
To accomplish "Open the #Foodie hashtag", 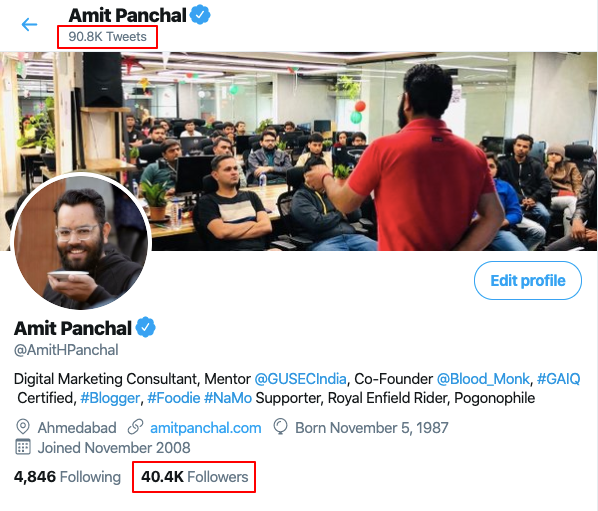I will 174,398.
